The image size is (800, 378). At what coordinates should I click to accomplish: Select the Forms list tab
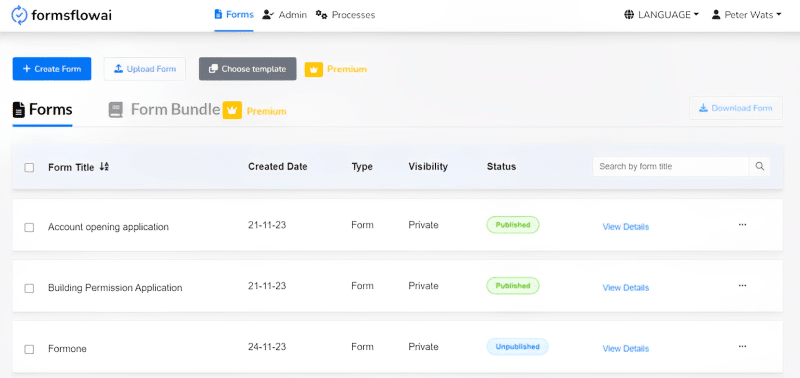pos(42,110)
